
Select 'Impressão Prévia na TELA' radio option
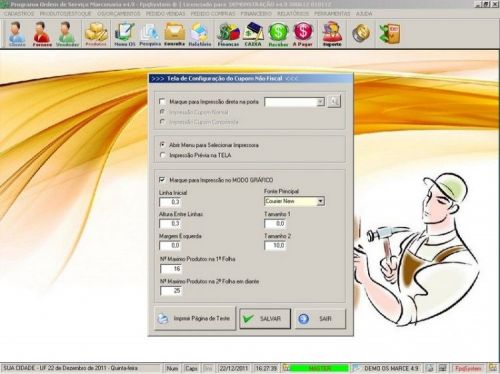(162, 155)
